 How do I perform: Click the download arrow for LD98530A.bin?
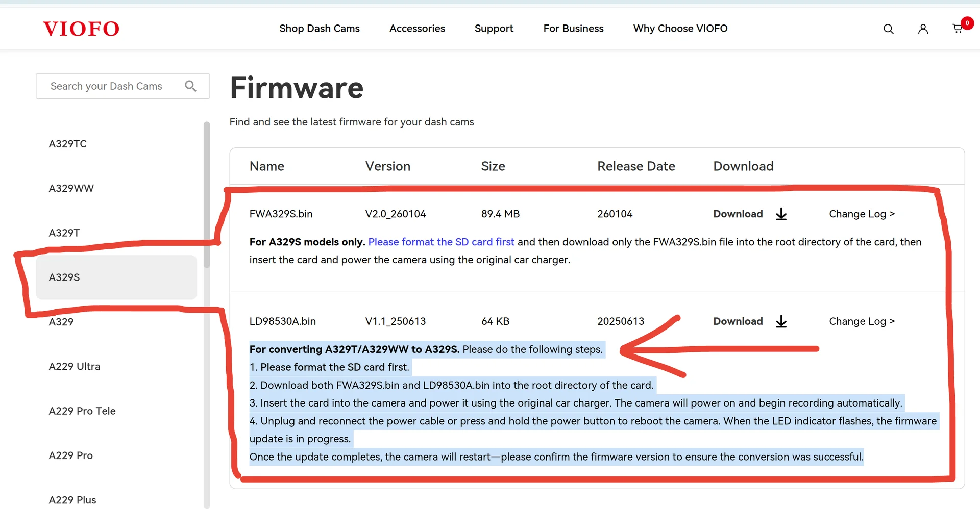(781, 321)
